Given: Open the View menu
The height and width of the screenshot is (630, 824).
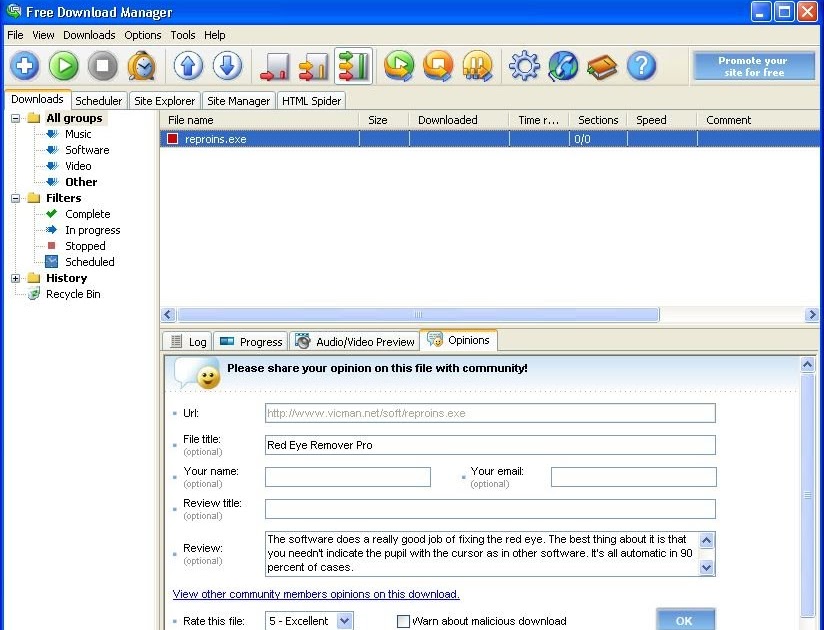Looking at the screenshot, I should pyautogui.click(x=43, y=35).
